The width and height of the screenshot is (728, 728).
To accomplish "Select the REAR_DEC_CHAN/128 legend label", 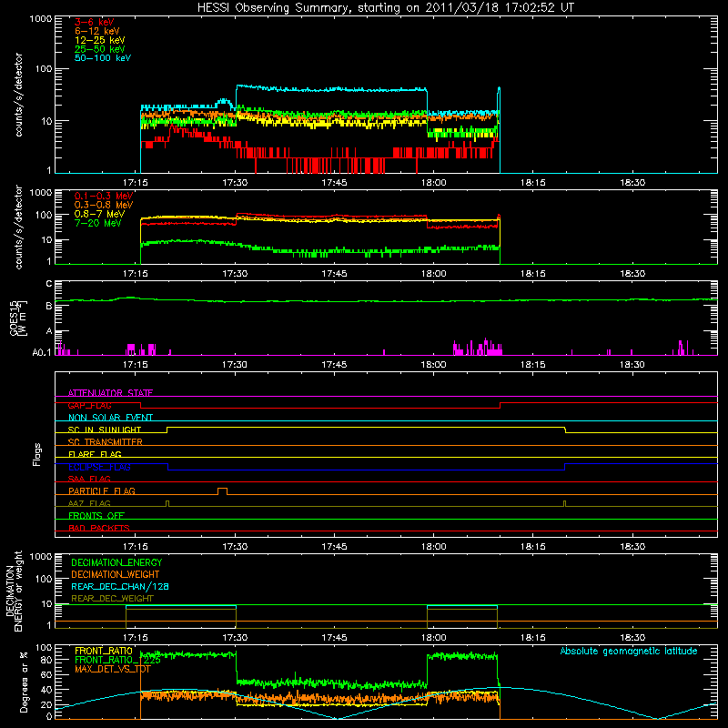I will click(120, 586).
